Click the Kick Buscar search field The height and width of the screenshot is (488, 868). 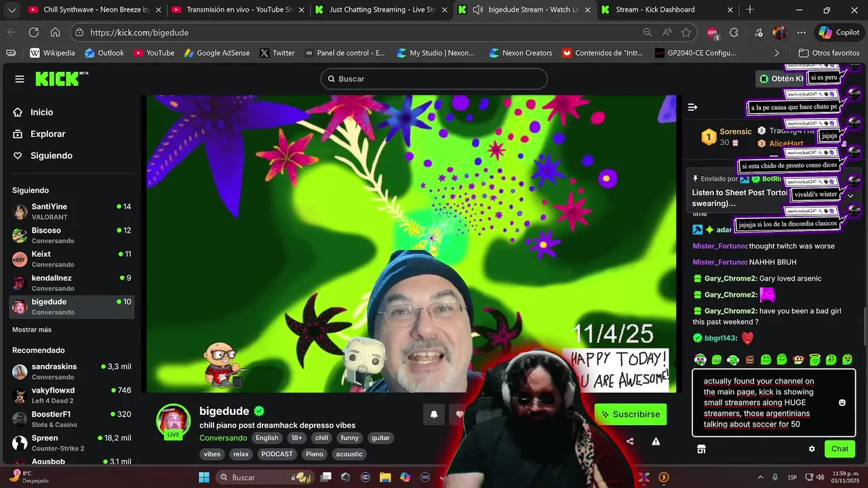434,79
